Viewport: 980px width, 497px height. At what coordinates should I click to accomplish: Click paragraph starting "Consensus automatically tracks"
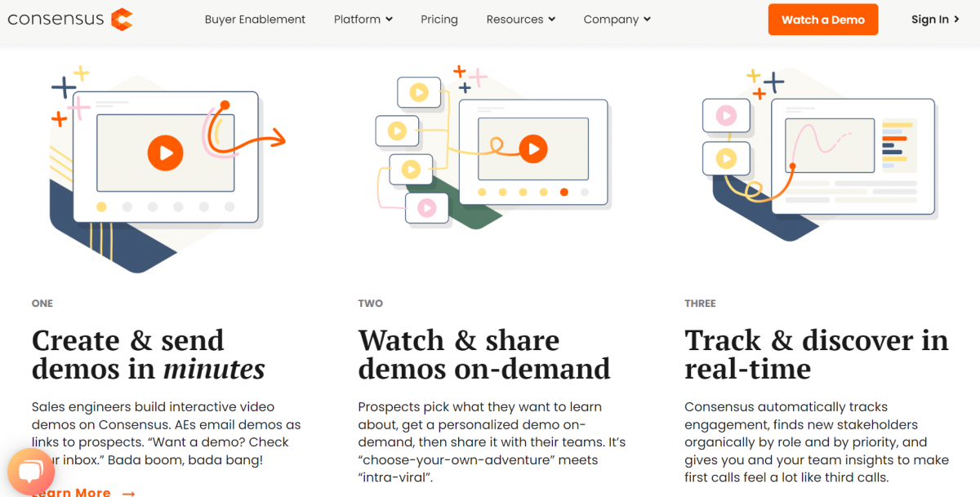coord(817,442)
